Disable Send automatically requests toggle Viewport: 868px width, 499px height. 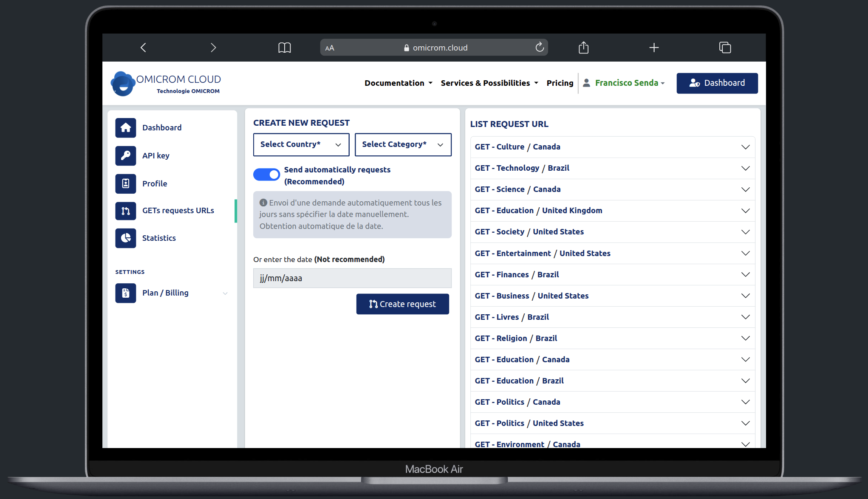[x=266, y=175]
